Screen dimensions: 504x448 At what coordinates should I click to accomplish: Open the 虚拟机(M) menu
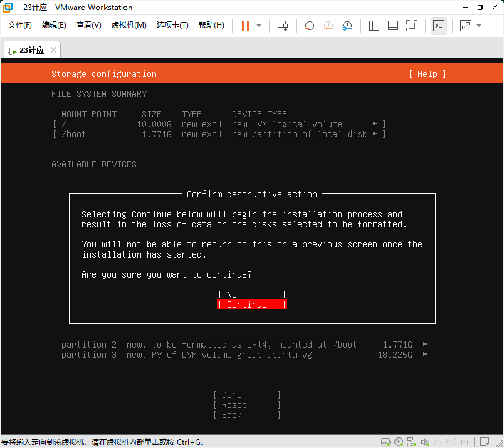coord(129,25)
